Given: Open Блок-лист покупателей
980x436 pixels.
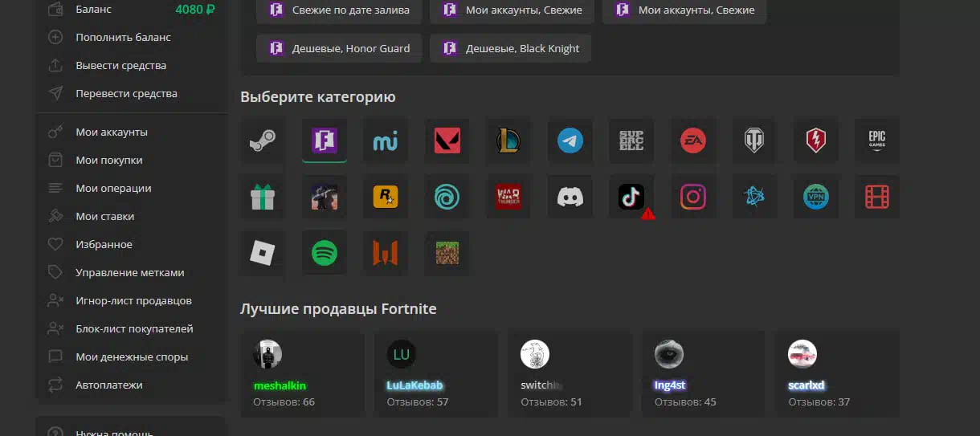Looking at the screenshot, I should tap(132, 328).
